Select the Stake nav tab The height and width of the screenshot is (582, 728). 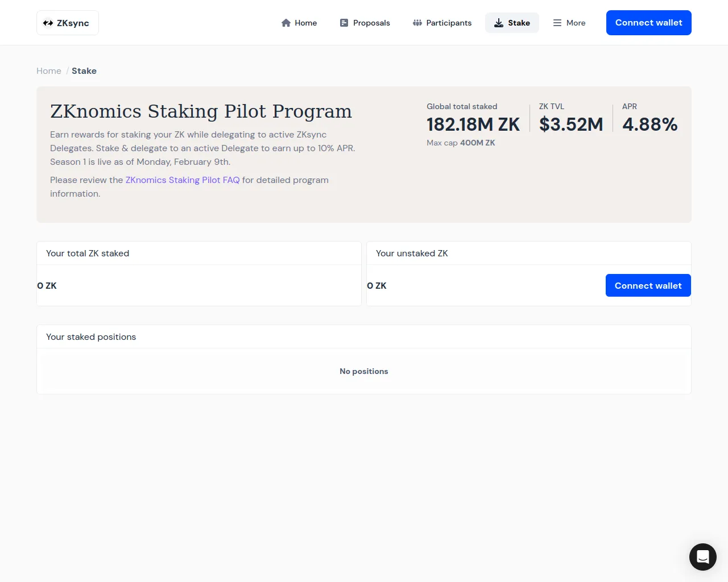pyautogui.click(x=512, y=23)
